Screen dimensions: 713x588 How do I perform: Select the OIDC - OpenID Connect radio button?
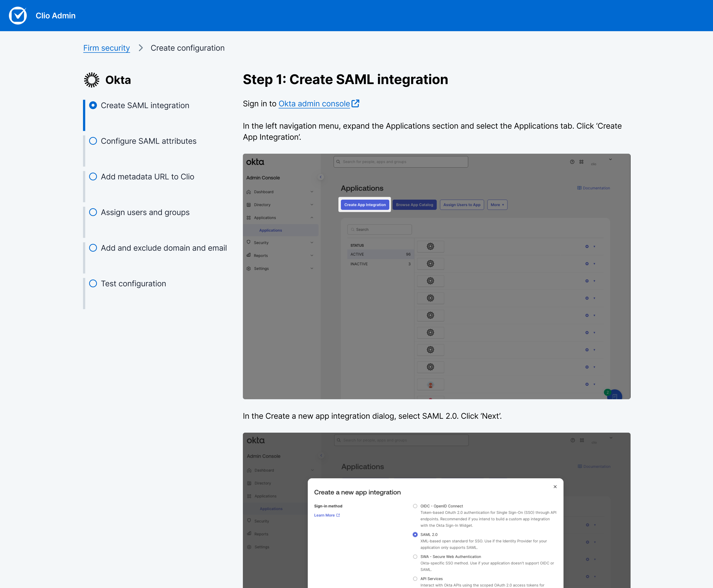click(415, 506)
